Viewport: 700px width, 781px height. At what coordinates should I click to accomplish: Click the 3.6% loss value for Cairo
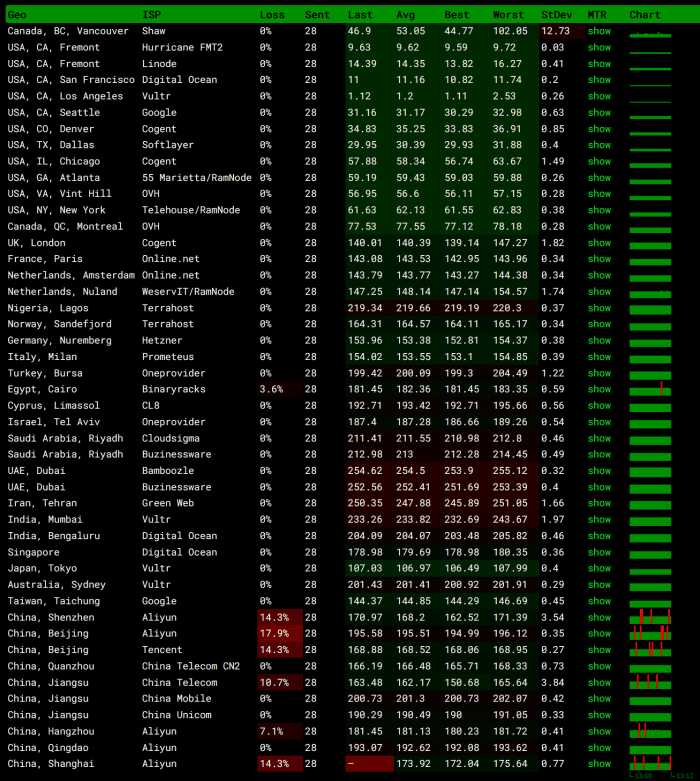click(x=272, y=390)
